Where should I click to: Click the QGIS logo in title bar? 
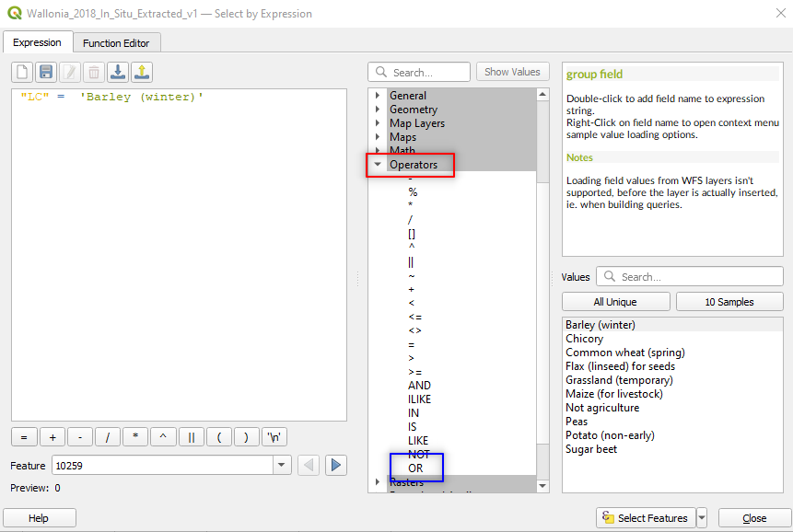point(15,13)
